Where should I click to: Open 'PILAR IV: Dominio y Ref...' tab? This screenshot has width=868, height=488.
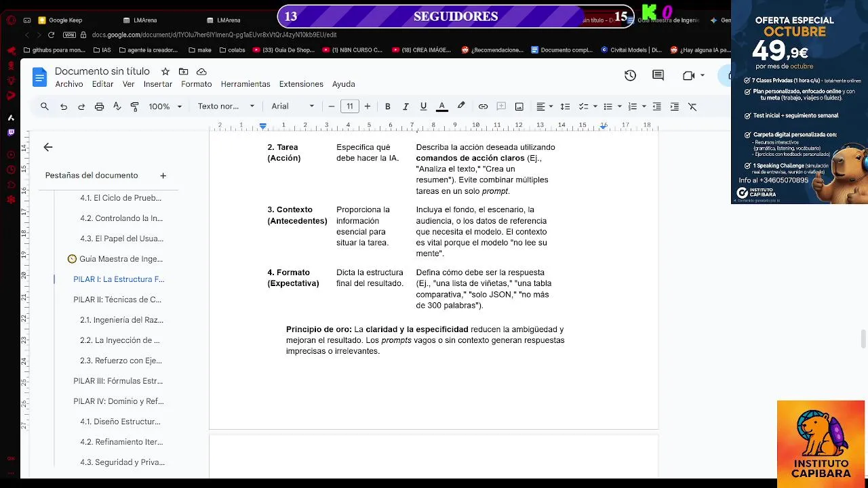pyautogui.click(x=119, y=401)
